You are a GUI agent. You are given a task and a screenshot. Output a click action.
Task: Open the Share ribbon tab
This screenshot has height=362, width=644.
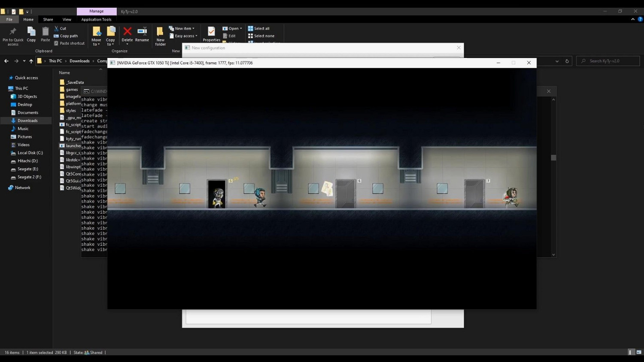(48, 19)
